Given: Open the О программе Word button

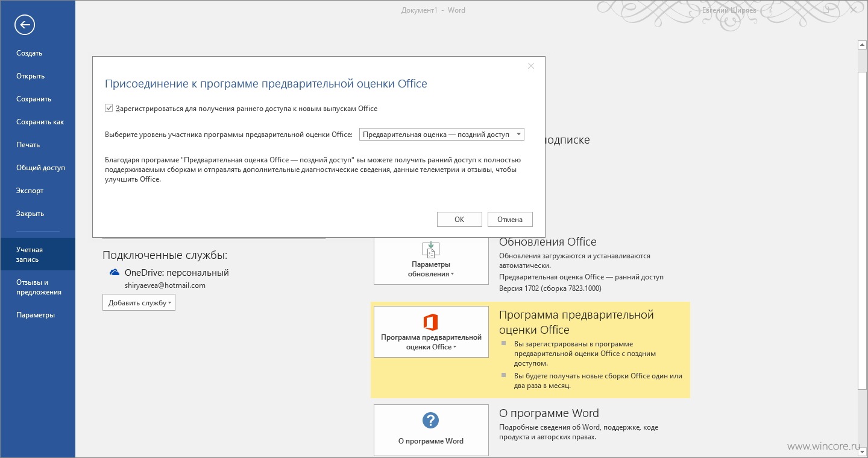Looking at the screenshot, I should click(x=431, y=430).
